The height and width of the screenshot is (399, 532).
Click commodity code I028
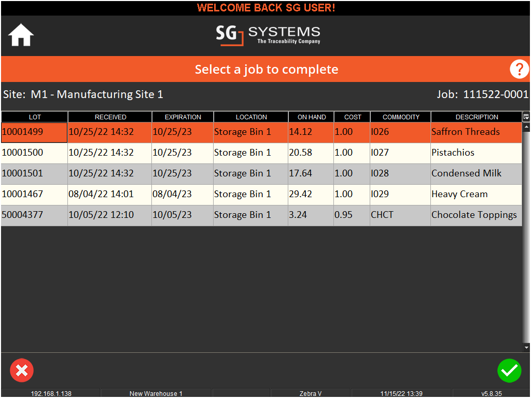click(400, 173)
